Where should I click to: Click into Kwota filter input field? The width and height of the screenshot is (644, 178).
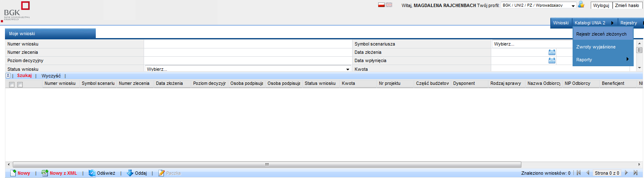click(560, 69)
